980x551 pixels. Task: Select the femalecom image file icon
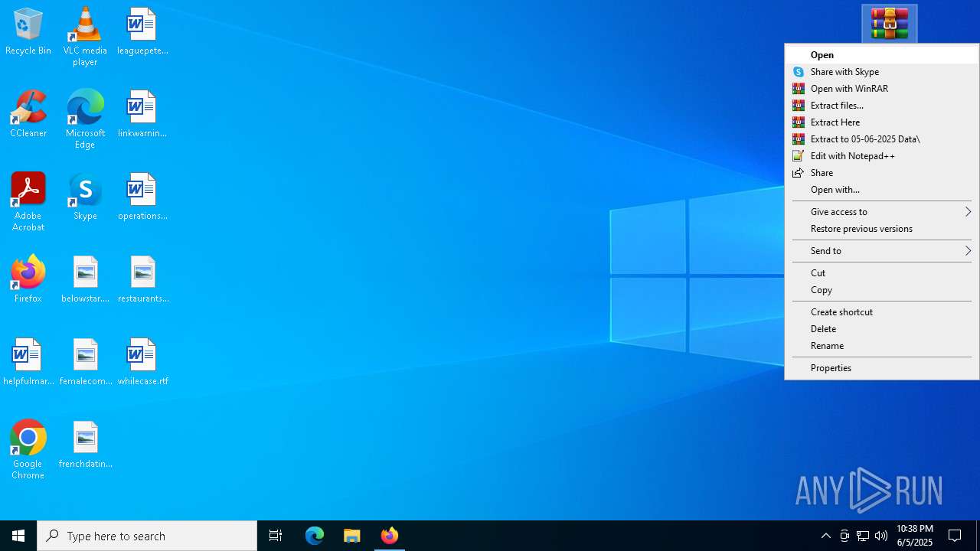(85, 363)
